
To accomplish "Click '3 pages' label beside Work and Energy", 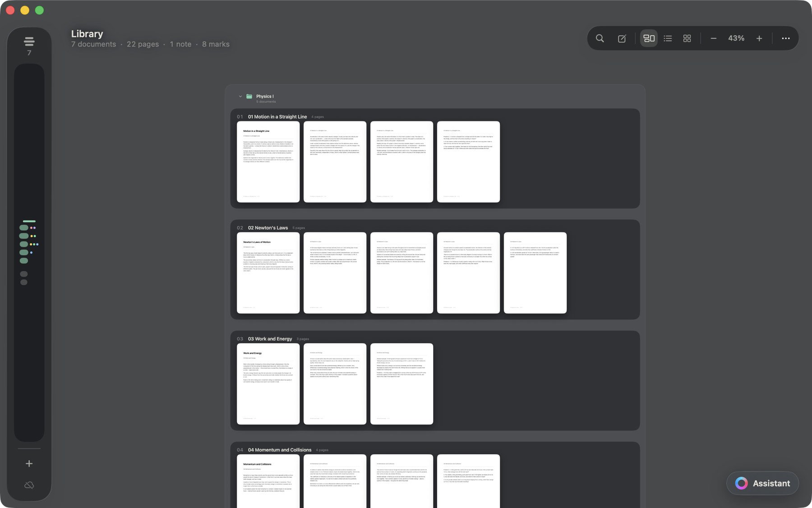I will [x=303, y=339].
